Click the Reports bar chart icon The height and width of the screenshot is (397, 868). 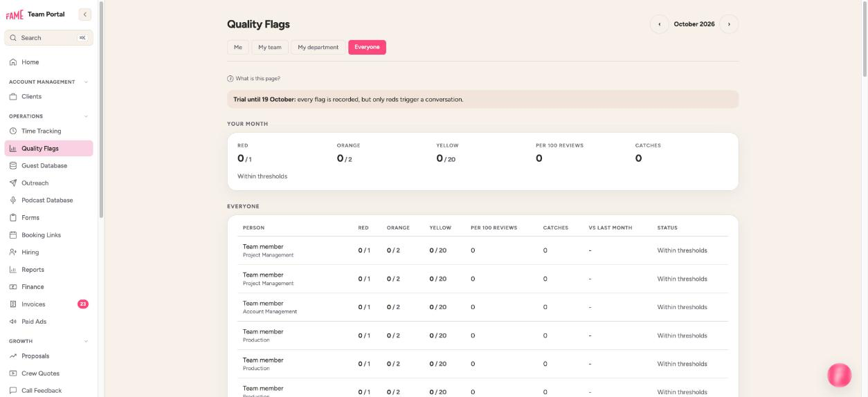click(x=13, y=270)
